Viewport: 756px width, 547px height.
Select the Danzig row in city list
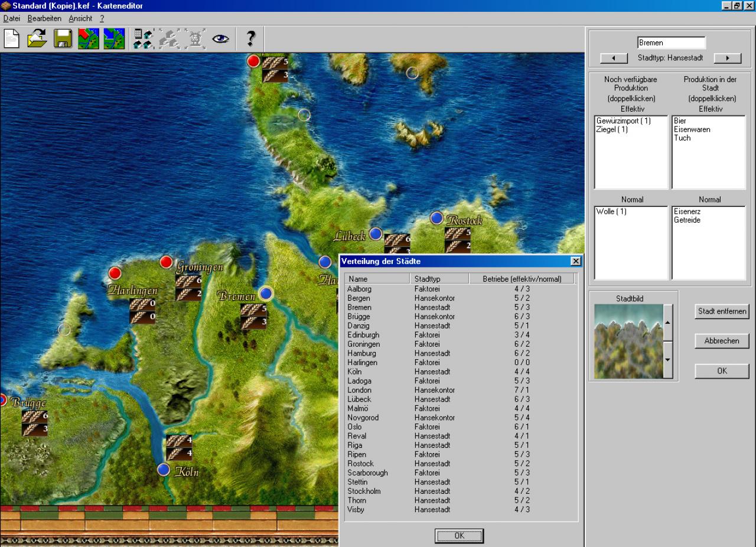click(460, 325)
